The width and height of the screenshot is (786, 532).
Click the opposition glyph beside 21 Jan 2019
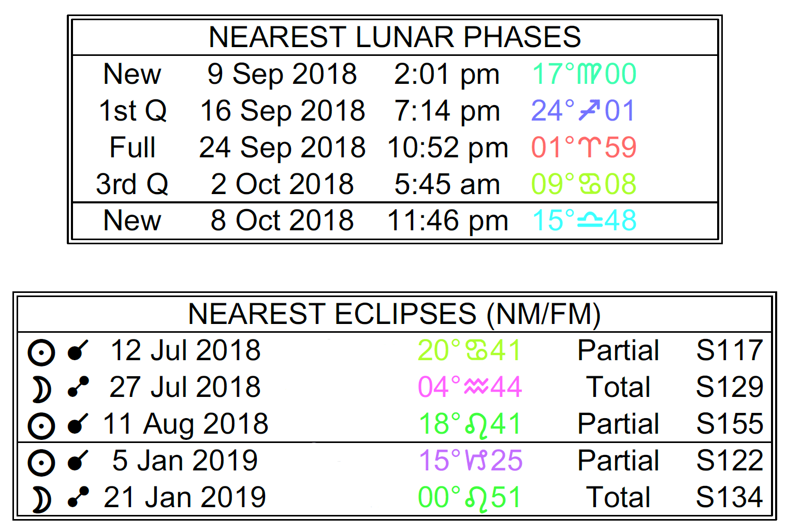coord(78,497)
